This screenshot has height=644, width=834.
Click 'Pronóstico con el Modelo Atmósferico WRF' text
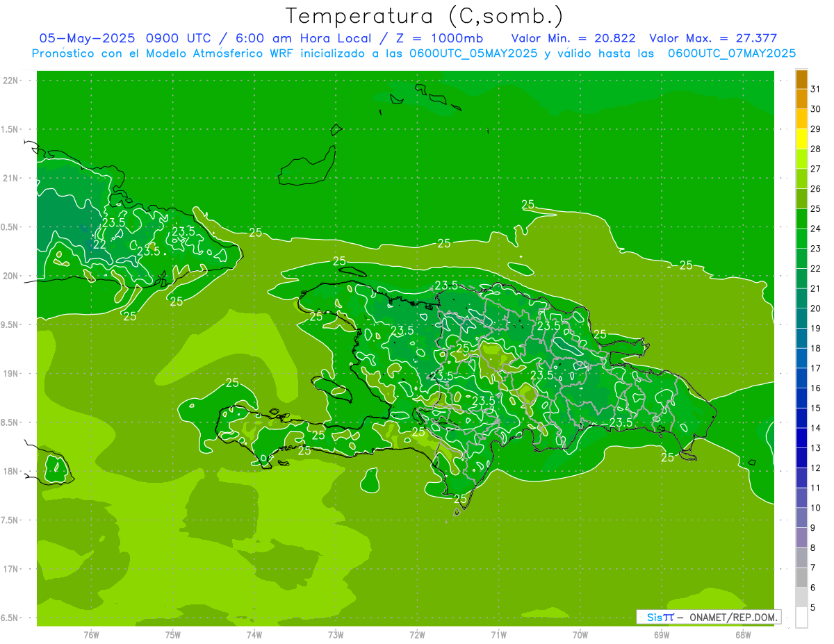point(163,53)
